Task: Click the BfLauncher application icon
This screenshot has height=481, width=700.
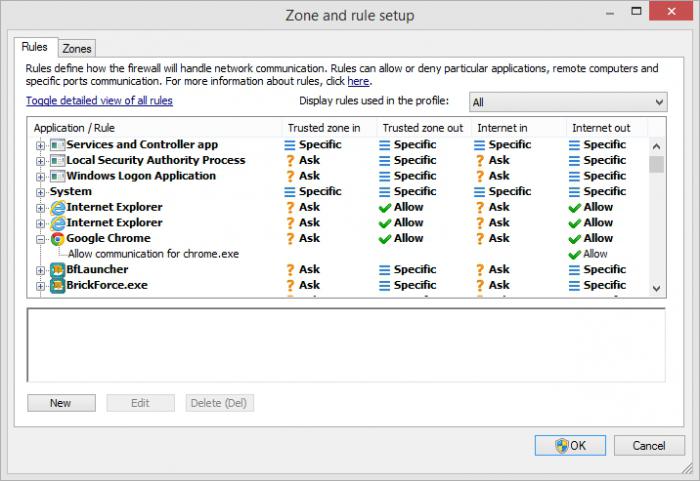Action: coord(57,270)
